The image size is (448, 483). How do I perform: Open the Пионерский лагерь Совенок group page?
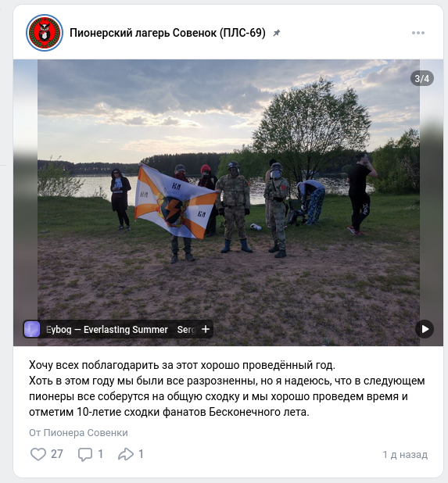[167, 33]
